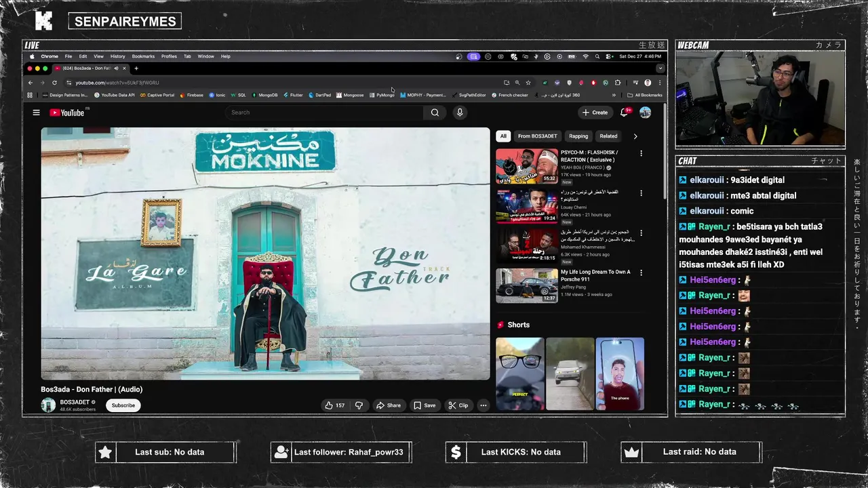Screen dimensions: 868x488
Task: Expand hidden bookmarks with the double chevron
Action: [x=614, y=95]
